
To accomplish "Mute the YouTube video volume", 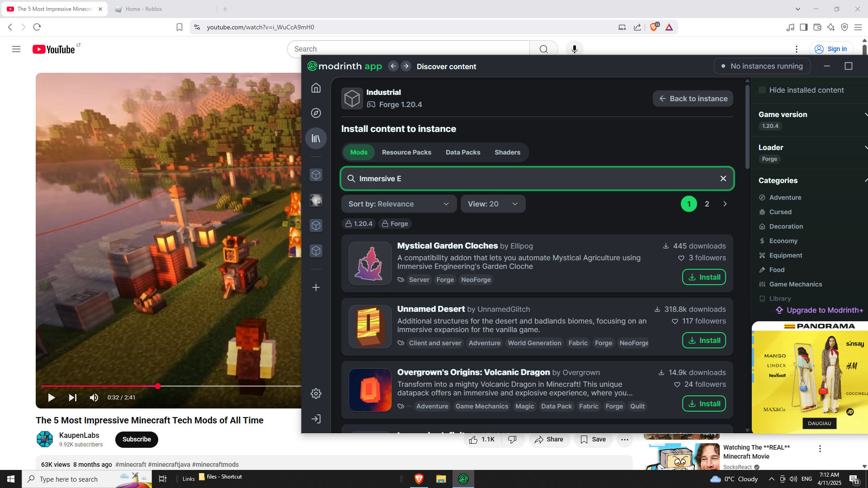I will pyautogui.click(x=94, y=398).
